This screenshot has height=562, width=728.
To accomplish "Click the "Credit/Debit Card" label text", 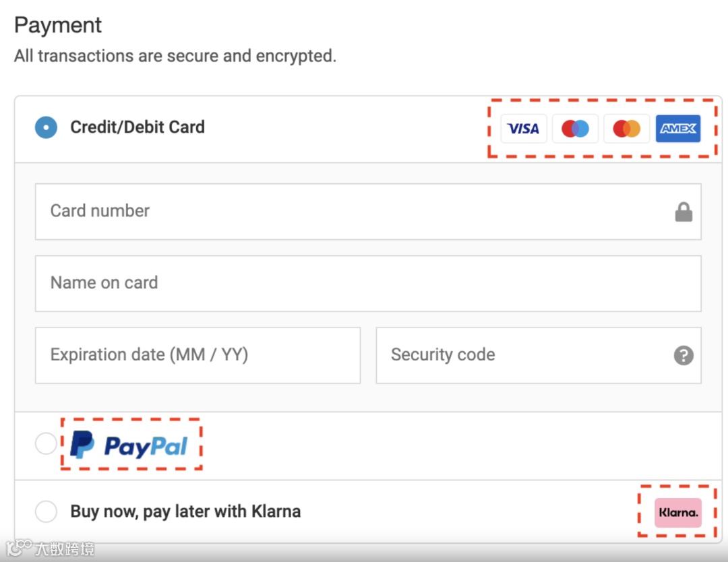I will click(x=138, y=127).
